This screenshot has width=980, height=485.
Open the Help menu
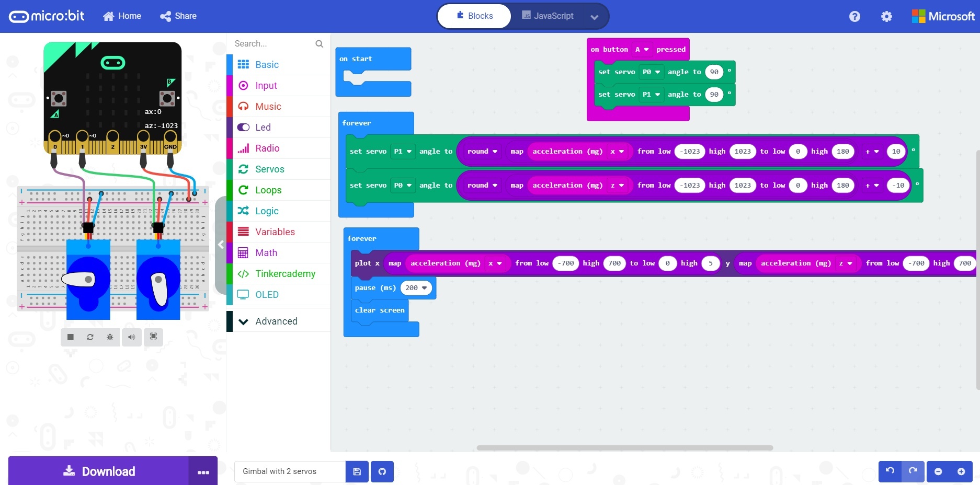854,16
